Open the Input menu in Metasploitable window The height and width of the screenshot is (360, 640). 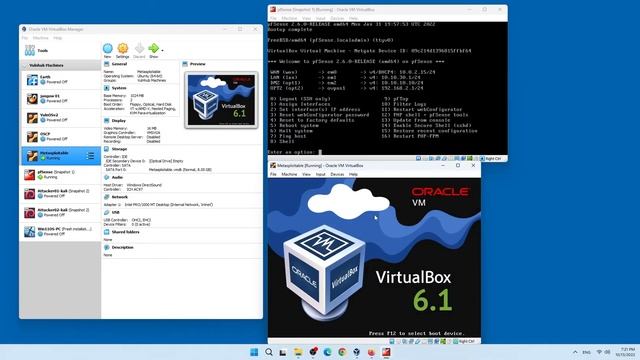320,174
